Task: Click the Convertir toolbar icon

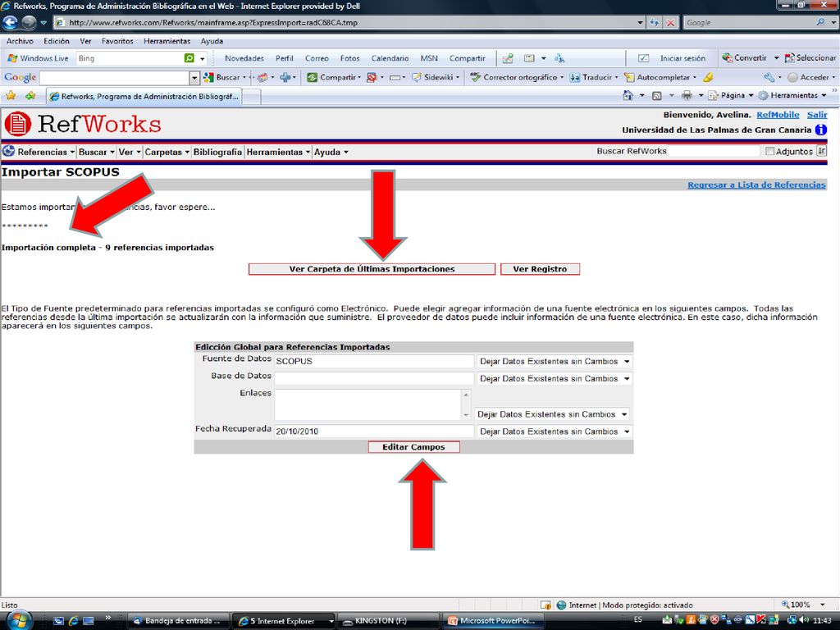Action: (x=745, y=58)
